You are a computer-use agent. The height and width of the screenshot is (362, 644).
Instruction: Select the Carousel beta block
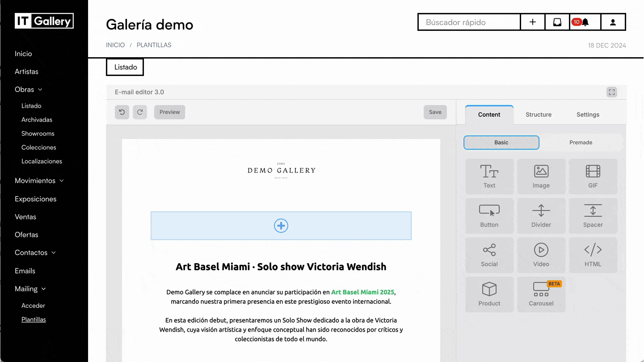coord(541,295)
